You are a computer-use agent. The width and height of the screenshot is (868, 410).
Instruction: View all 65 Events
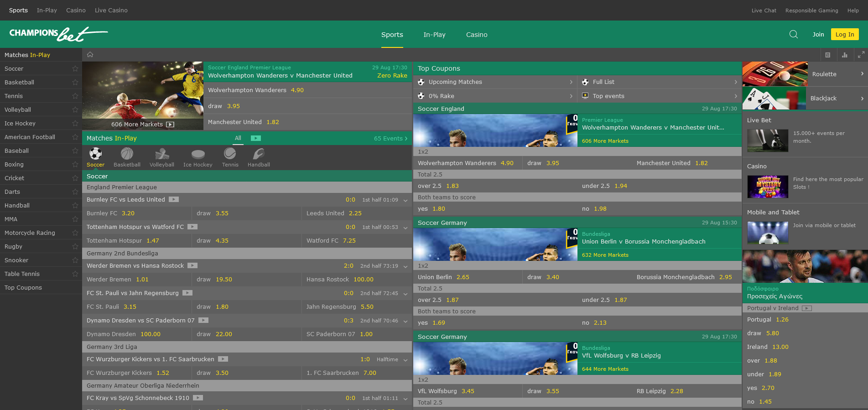391,138
